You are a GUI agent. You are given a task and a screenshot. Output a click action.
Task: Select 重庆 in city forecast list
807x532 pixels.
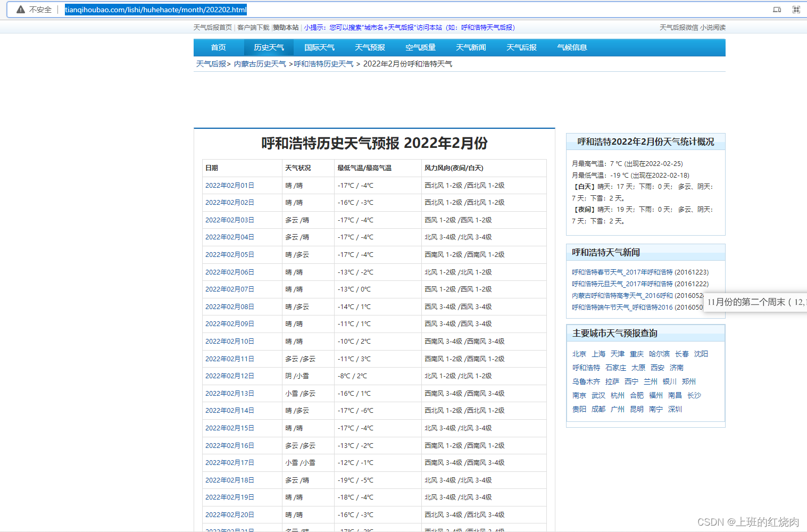point(637,354)
